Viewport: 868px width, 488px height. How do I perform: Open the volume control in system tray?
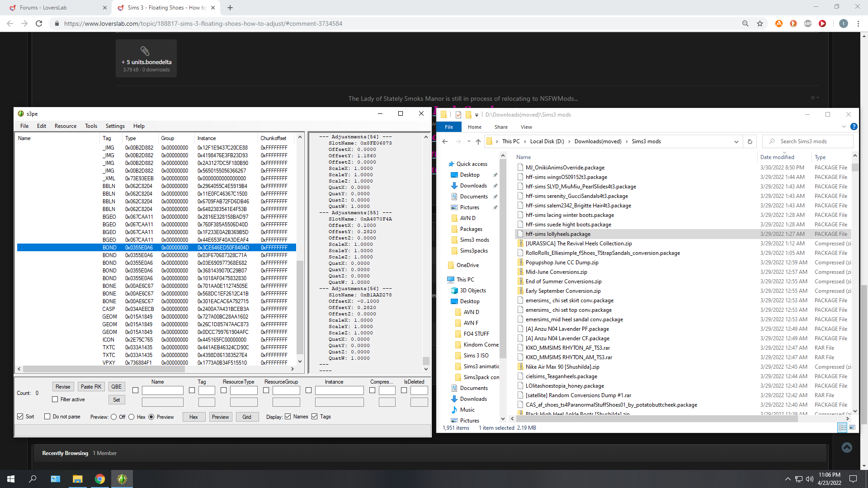pyautogui.click(x=809, y=479)
